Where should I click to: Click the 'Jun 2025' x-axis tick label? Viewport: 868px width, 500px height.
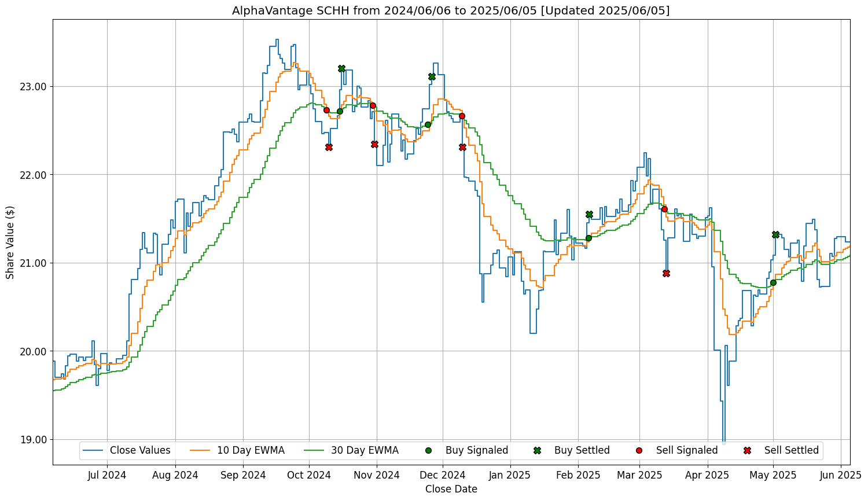(841, 475)
